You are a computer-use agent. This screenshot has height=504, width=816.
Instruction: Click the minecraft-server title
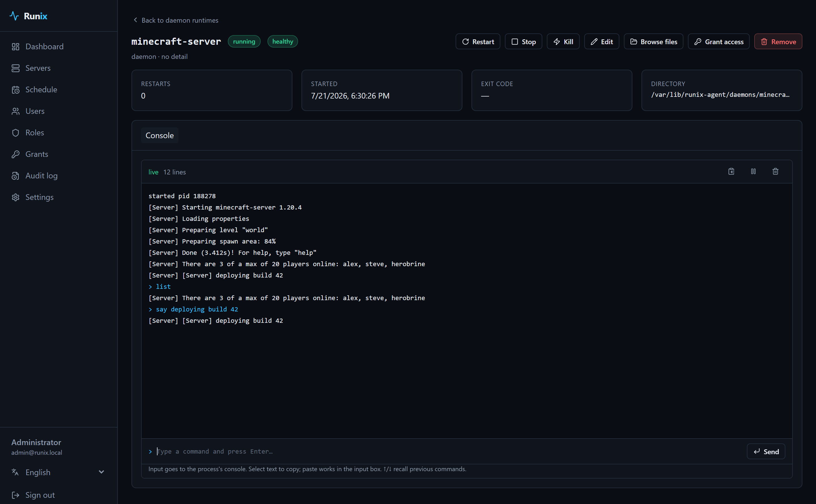point(176,41)
